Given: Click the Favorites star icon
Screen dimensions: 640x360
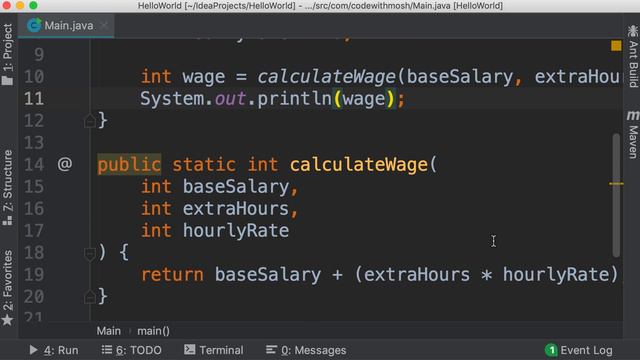Looking at the screenshot, I should click(7, 320).
